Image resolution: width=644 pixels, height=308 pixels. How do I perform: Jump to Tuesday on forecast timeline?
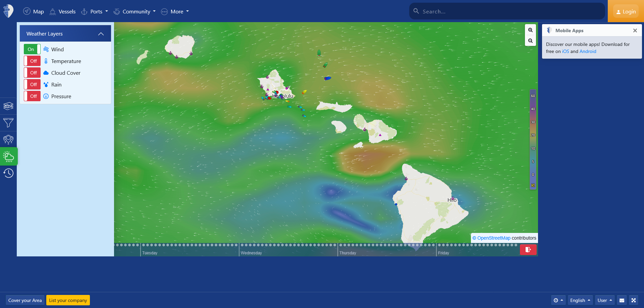pyautogui.click(x=150, y=253)
